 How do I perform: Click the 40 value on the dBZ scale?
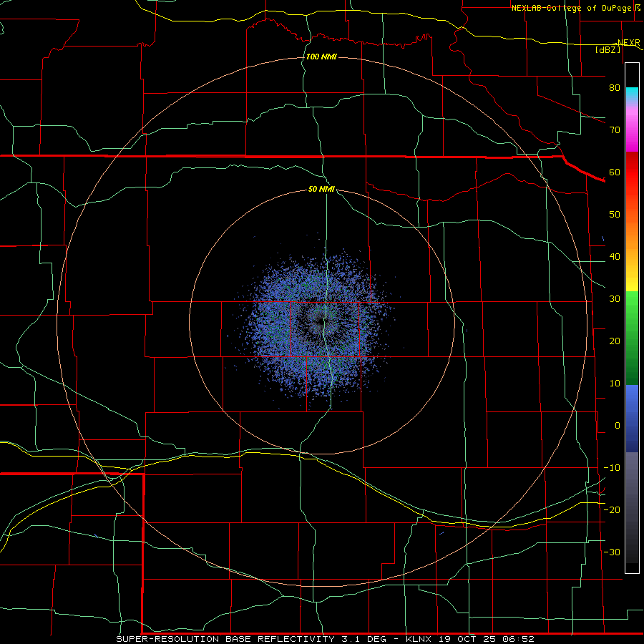[615, 257]
